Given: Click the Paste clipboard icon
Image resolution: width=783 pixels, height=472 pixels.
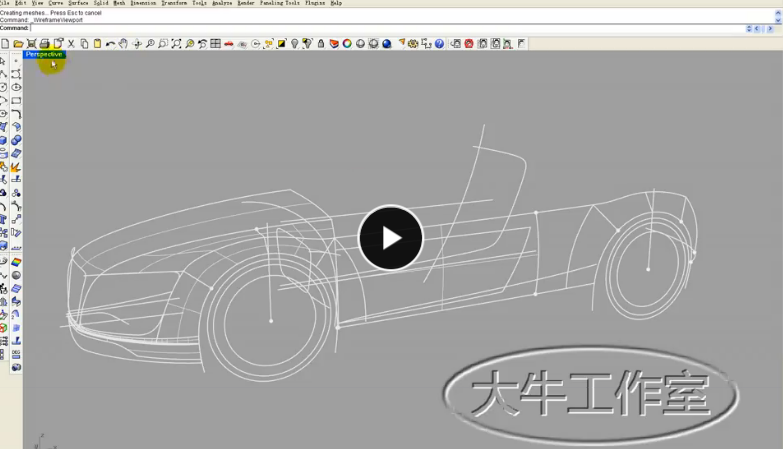Looking at the screenshot, I should click(x=97, y=44).
